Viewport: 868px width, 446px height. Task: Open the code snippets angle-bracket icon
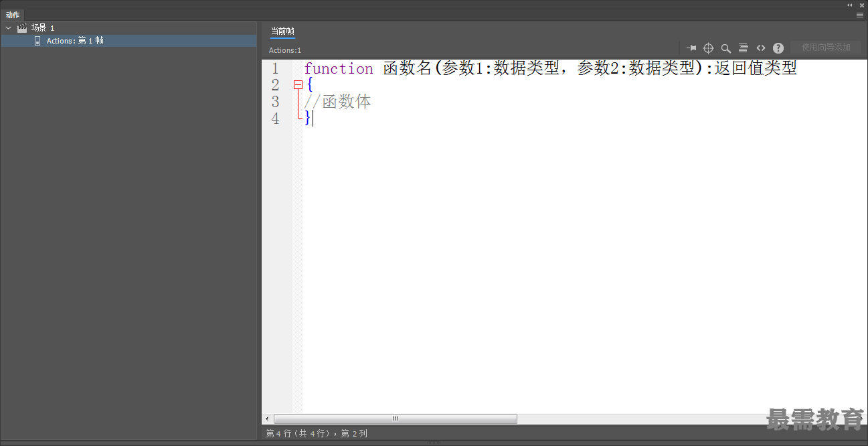click(761, 48)
